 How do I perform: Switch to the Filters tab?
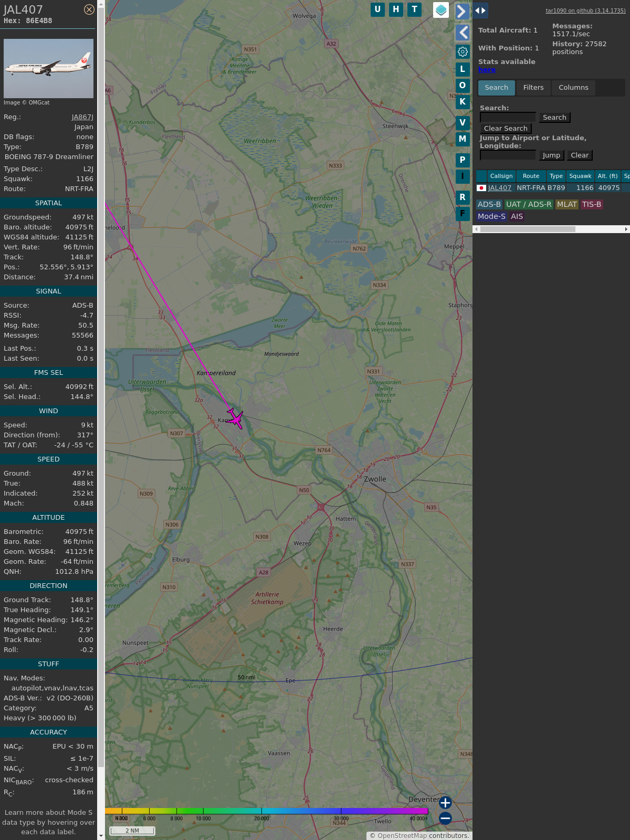click(533, 88)
